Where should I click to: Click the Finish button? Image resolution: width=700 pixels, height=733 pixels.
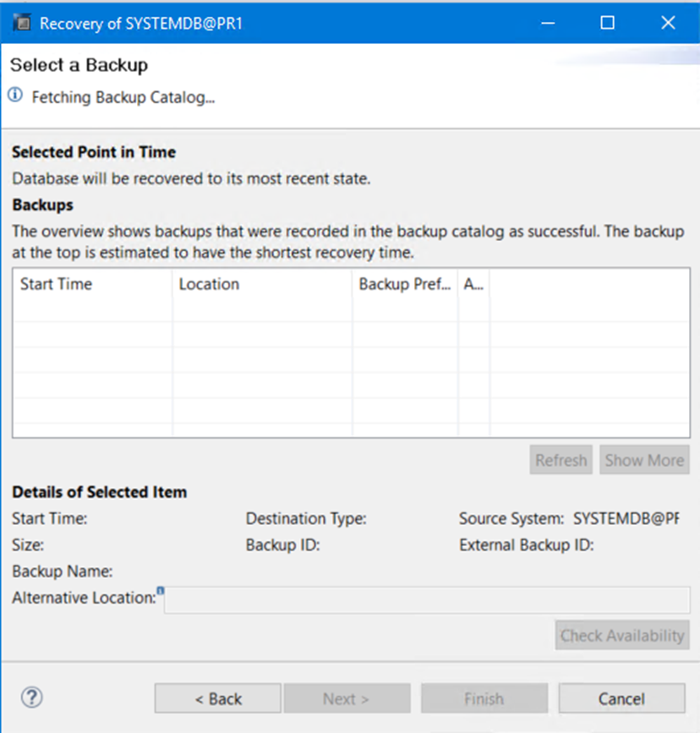pyautogui.click(x=484, y=698)
